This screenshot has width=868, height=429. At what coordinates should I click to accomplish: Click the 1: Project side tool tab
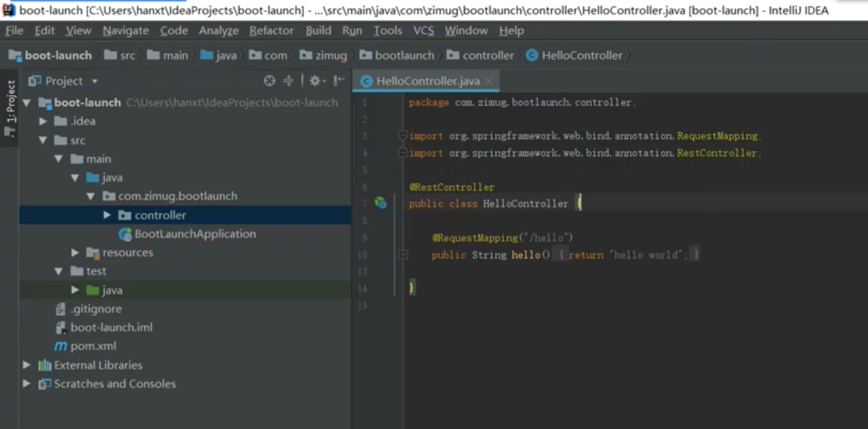[x=10, y=108]
